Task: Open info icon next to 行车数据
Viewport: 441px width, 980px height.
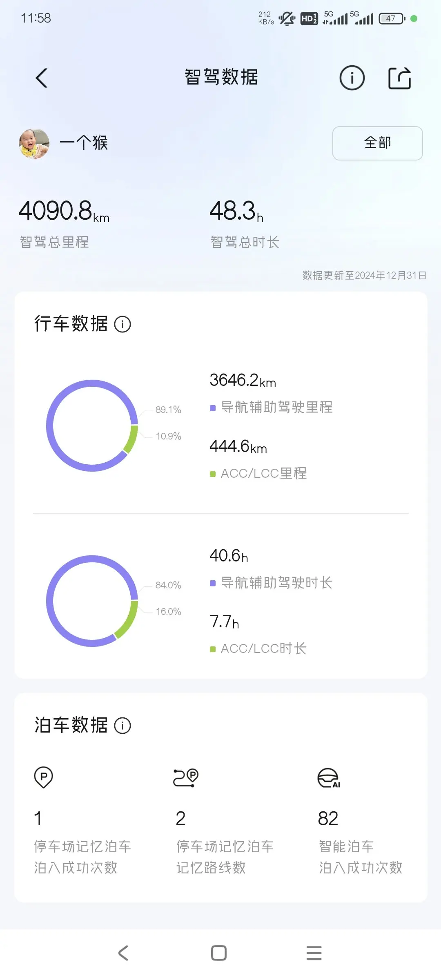Action: (122, 325)
